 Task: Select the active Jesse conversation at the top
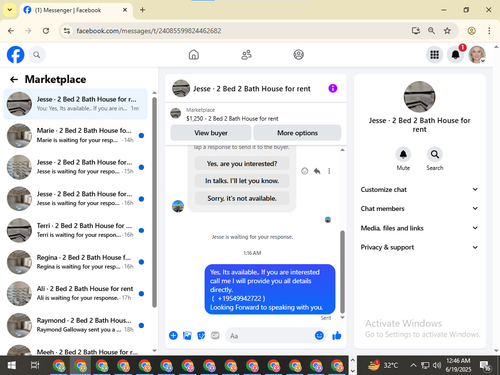pos(75,104)
